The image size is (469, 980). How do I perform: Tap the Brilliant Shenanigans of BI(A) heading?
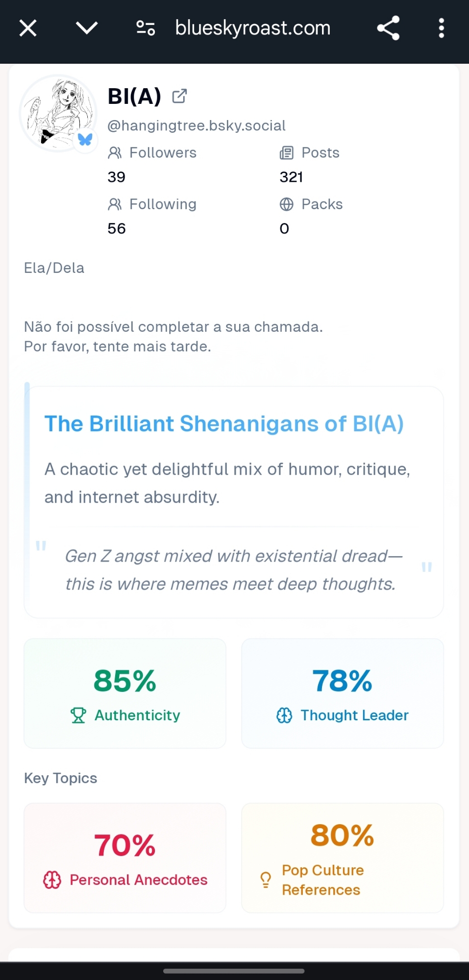pyautogui.click(x=224, y=424)
